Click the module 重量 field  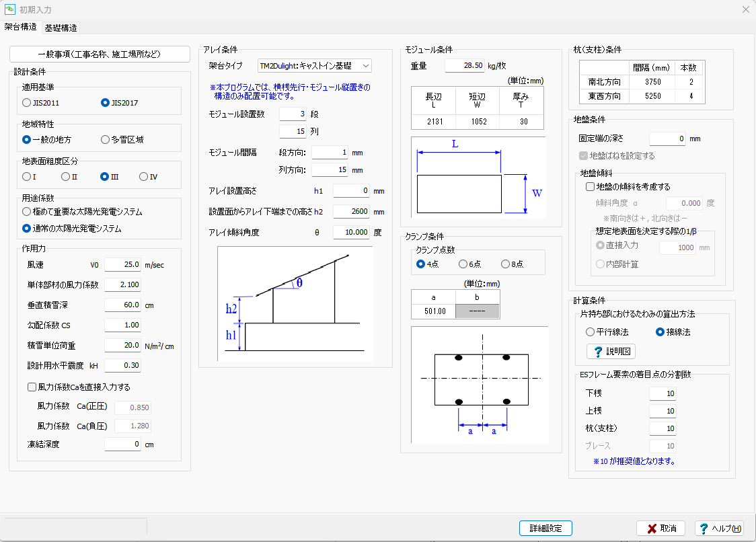click(465, 66)
